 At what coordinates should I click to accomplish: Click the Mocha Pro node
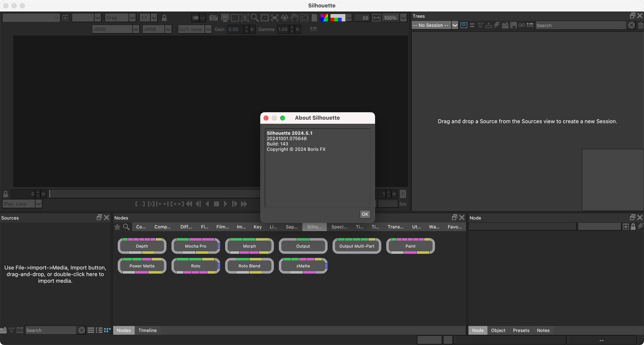(196, 246)
